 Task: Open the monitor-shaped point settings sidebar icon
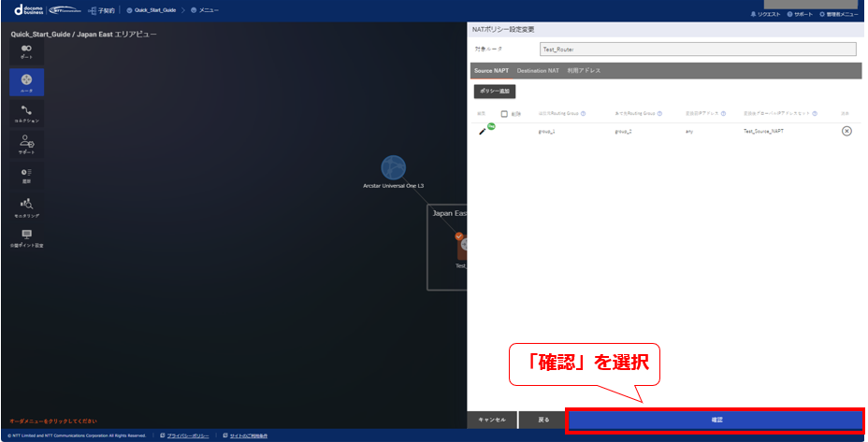26,238
